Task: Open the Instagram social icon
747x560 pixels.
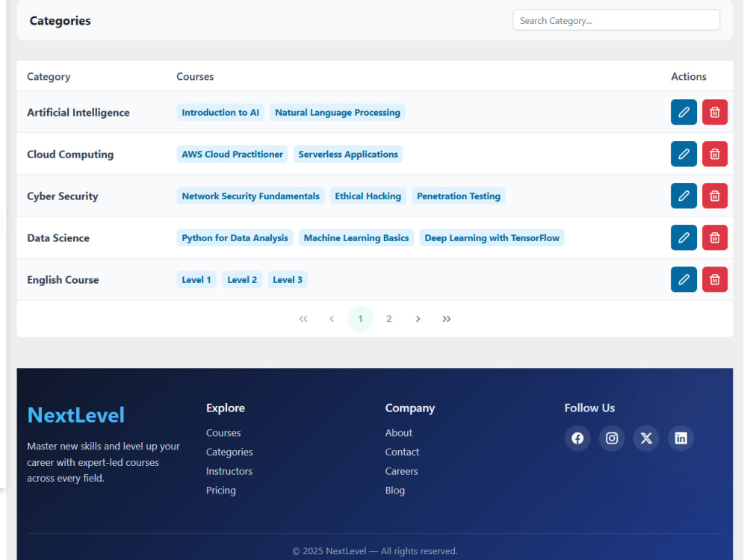Action: [x=611, y=438]
